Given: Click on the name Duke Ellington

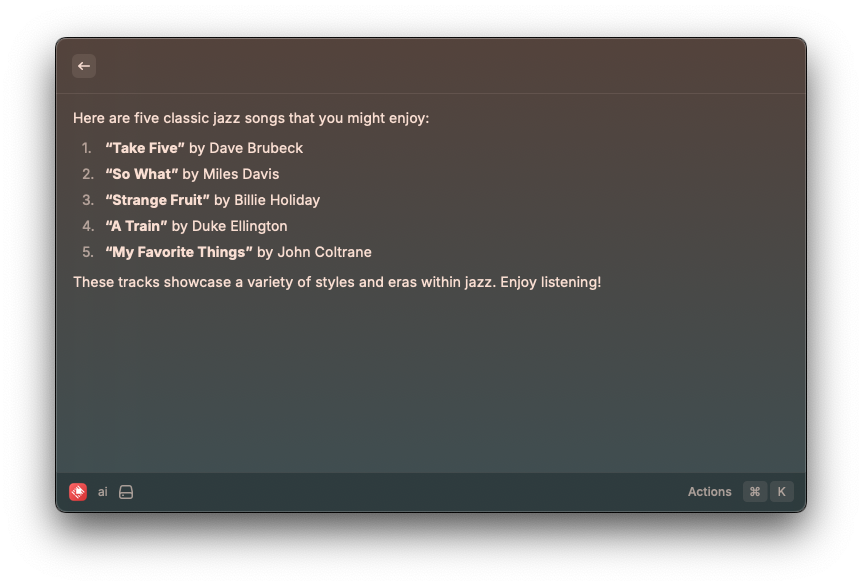Looking at the screenshot, I should (240, 226).
